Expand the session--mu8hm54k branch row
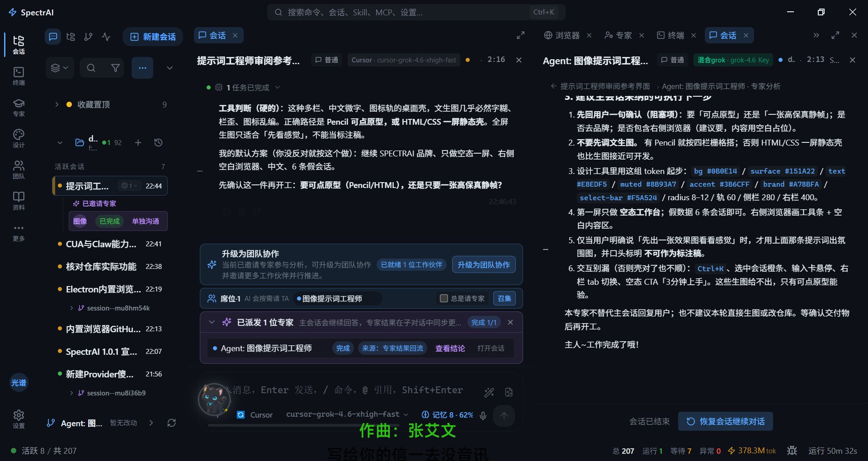Viewport: 868px width, 461px height. pos(71,308)
